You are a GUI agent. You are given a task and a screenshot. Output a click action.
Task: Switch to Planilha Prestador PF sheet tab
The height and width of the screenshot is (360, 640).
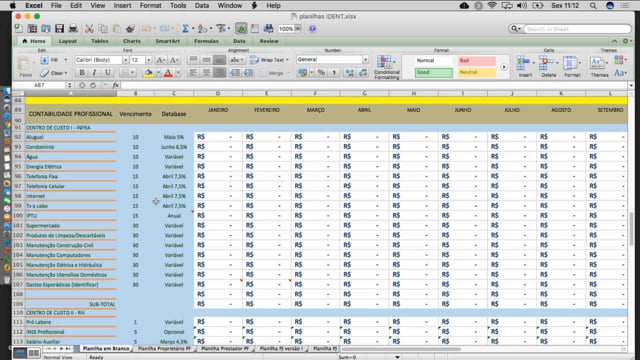(225, 349)
